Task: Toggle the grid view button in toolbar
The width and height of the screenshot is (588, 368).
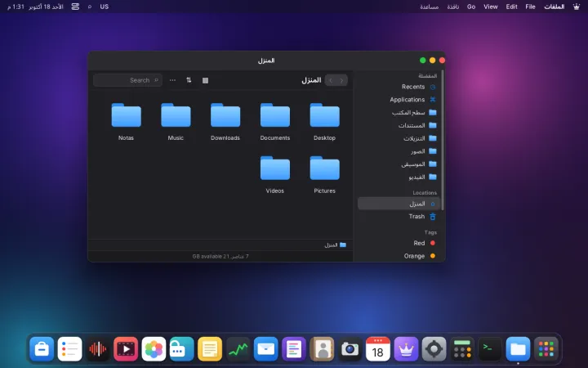Action: pyautogui.click(x=205, y=80)
